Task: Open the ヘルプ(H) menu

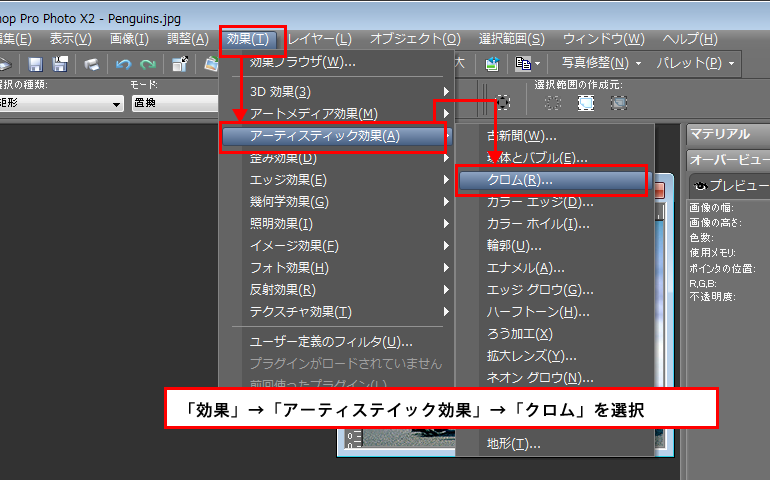Action: [690, 39]
